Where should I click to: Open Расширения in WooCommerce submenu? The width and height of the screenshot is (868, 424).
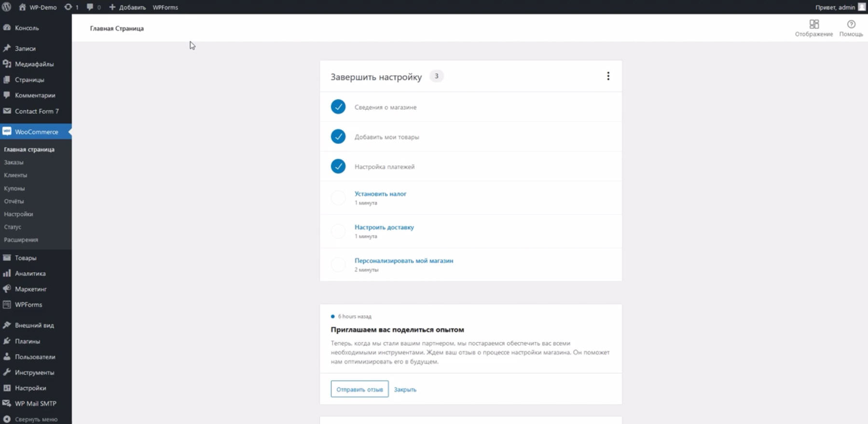(x=21, y=240)
